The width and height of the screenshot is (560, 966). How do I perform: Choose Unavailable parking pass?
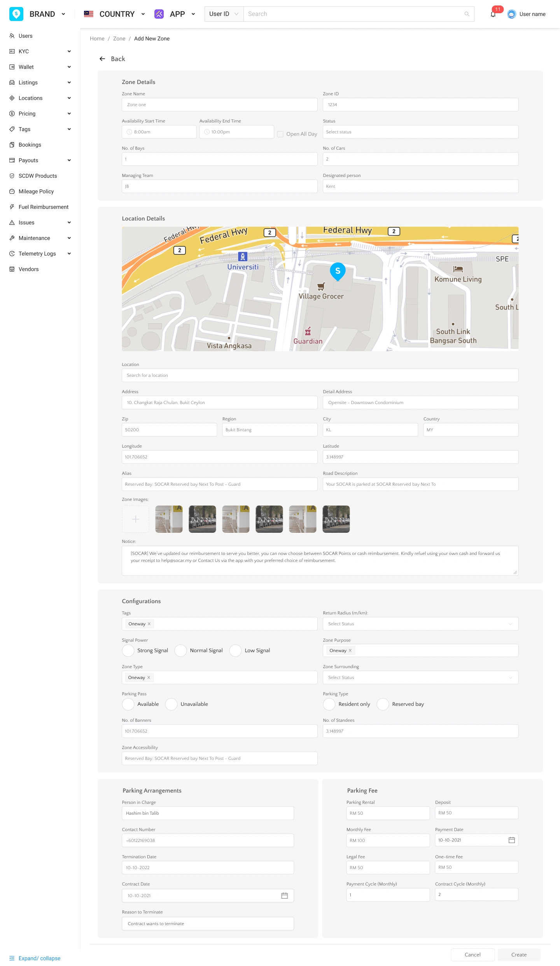pos(171,704)
